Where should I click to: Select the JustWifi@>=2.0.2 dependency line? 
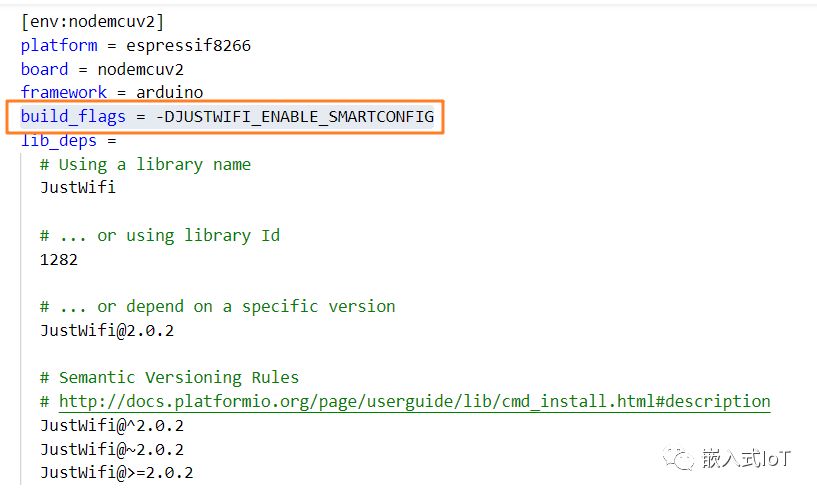117,472
